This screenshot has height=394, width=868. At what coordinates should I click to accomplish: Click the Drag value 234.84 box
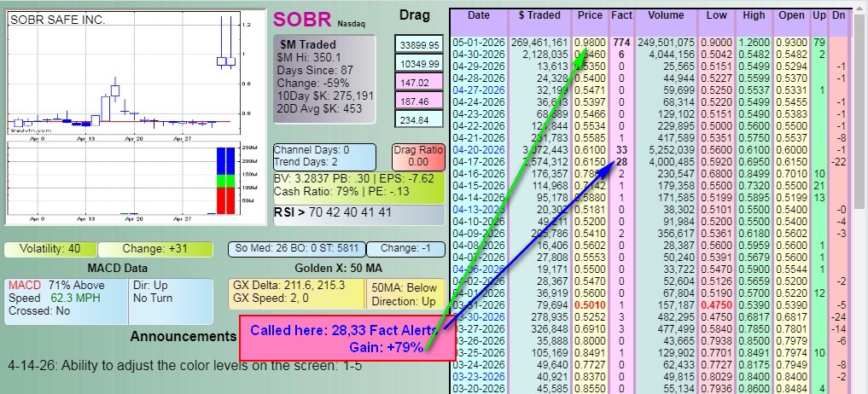pos(419,120)
